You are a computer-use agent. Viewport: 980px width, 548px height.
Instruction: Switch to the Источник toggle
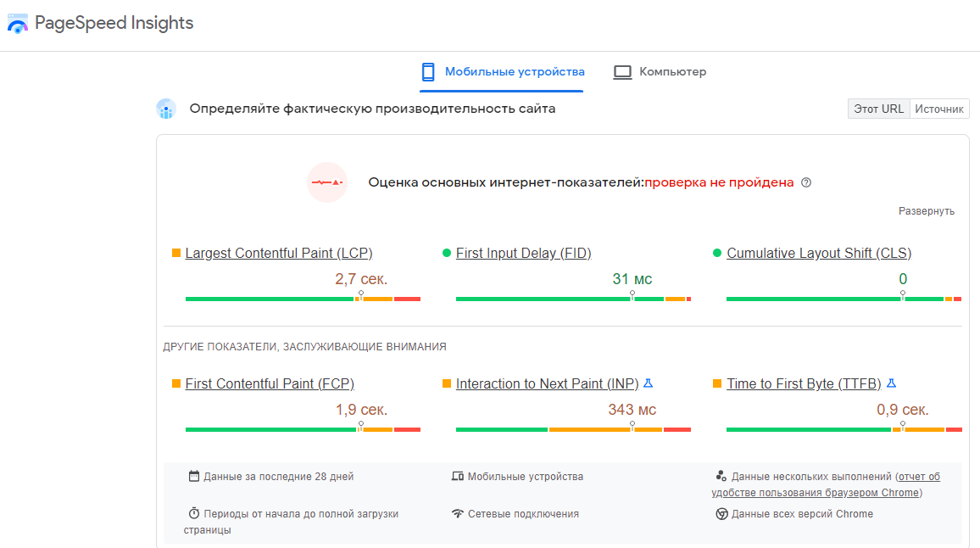939,108
